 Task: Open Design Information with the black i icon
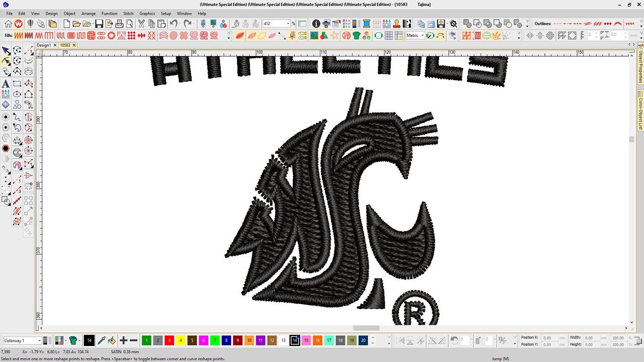pos(316,24)
